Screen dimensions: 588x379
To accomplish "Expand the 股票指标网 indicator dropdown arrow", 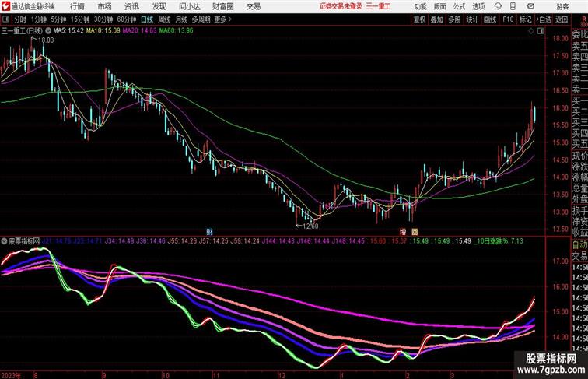I will (4, 241).
